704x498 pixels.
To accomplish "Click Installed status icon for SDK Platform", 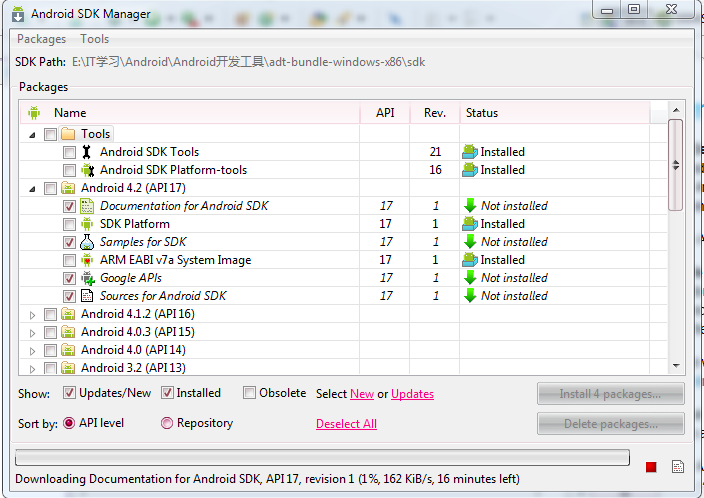I will pyautogui.click(x=470, y=224).
